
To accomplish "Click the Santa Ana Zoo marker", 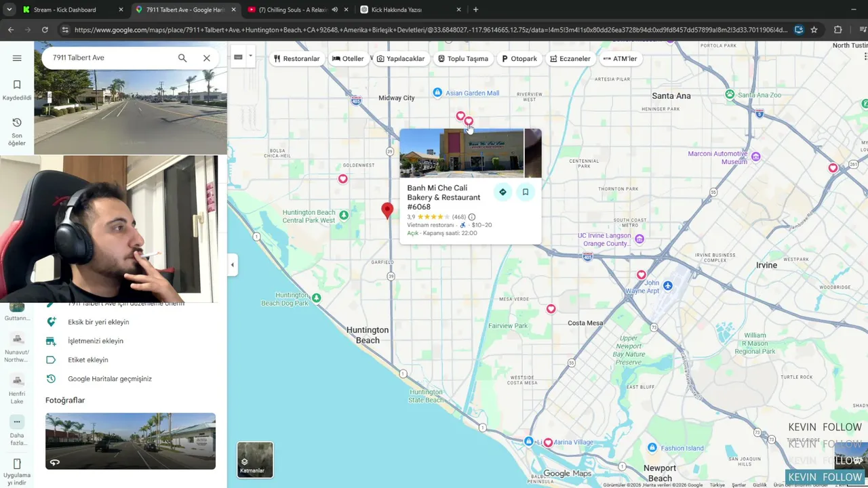I will tap(730, 94).
